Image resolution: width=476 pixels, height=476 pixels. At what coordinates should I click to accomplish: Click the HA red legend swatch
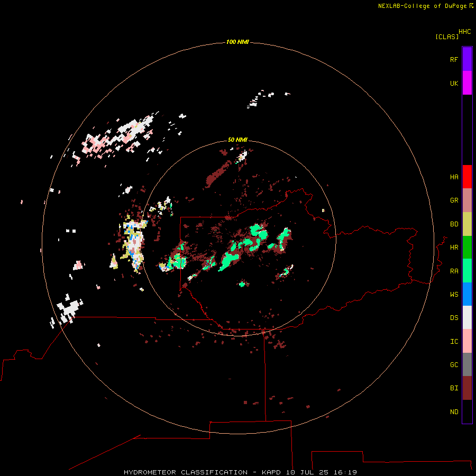467,177
